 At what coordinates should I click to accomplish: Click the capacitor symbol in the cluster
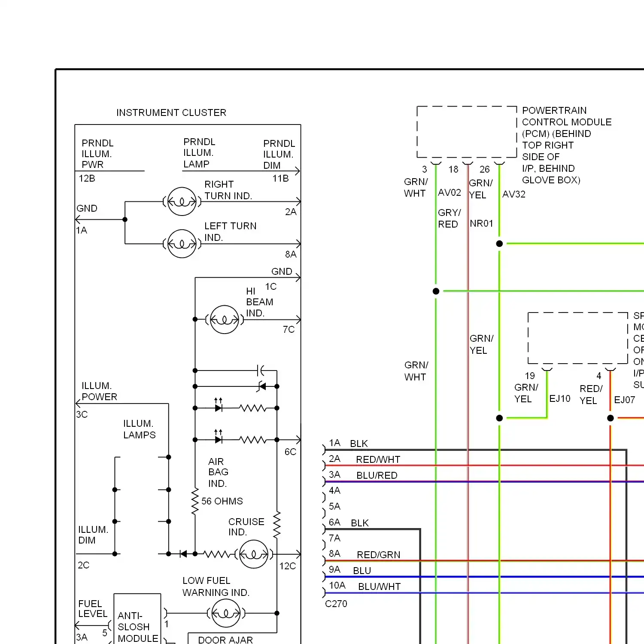point(261,370)
